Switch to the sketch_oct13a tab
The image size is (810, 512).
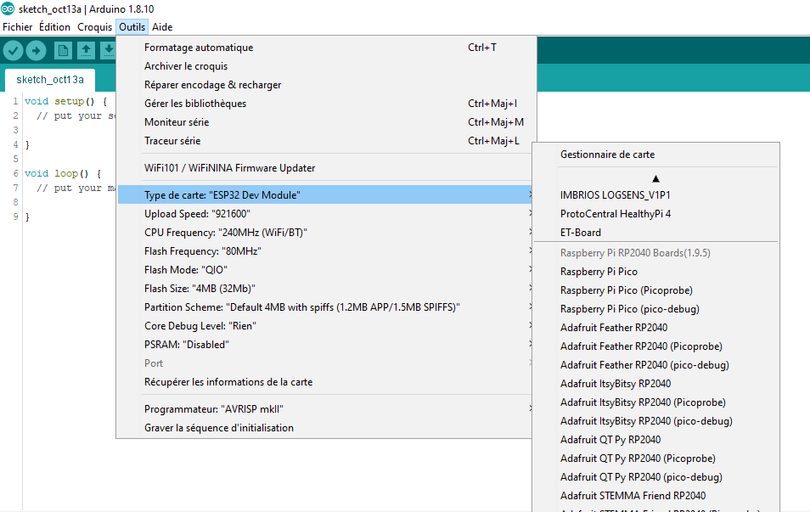49,79
